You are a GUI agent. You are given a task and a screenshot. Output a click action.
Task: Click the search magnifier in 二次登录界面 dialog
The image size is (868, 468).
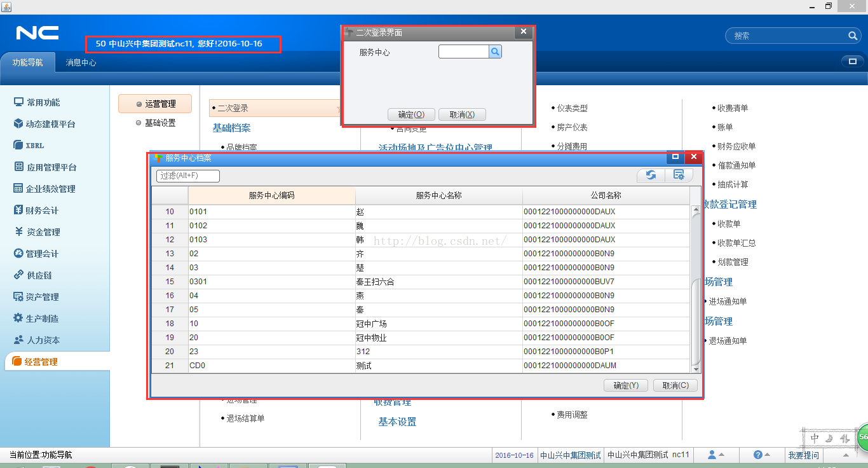[495, 52]
